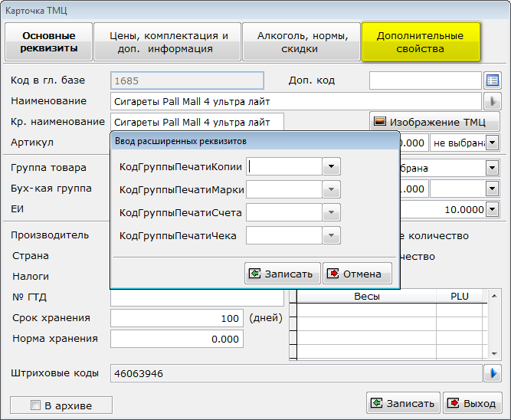The height and width of the screenshot is (420, 511).
Task: Click Записать at bottom of card
Action: tap(403, 403)
